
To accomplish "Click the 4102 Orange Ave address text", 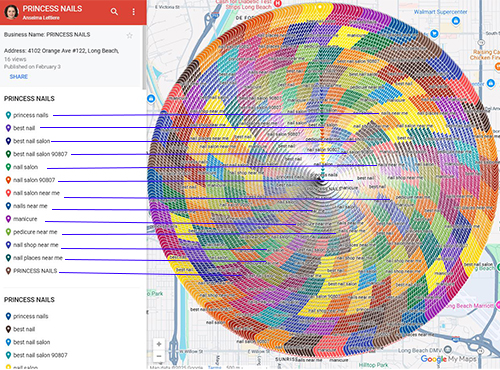I will click(61, 51).
